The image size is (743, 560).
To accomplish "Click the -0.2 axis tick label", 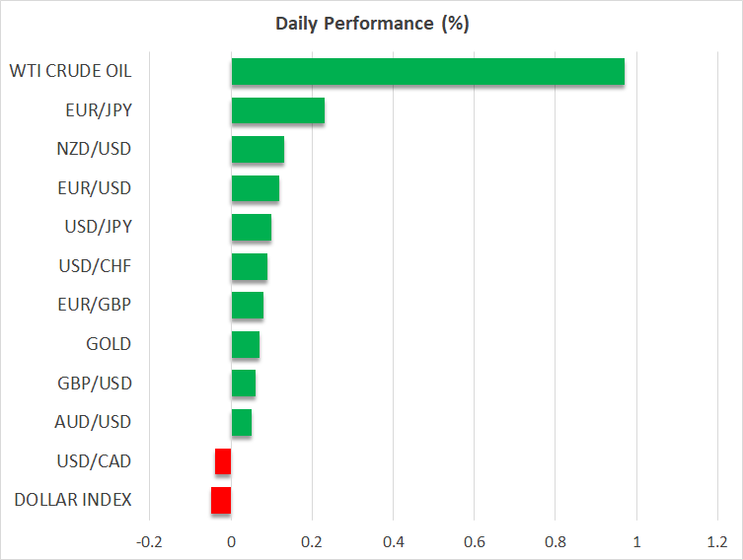I will [150, 541].
